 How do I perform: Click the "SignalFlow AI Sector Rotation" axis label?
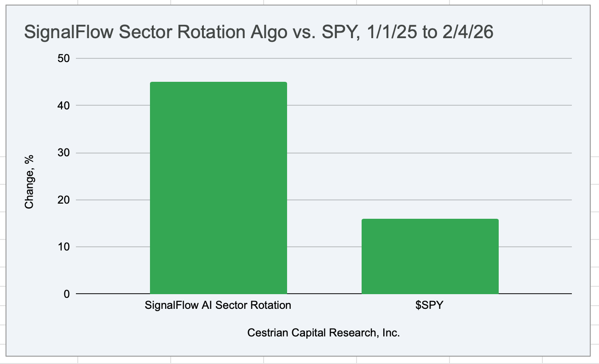click(218, 305)
